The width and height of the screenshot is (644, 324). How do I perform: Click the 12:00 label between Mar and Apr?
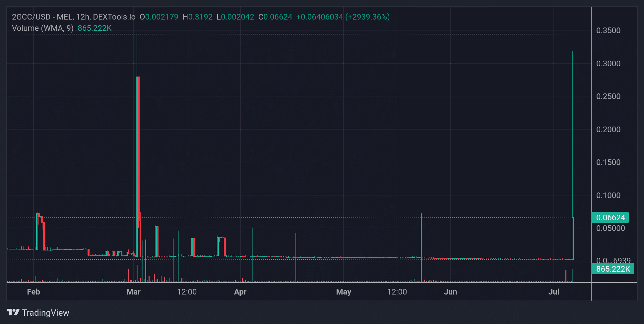(x=187, y=292)
